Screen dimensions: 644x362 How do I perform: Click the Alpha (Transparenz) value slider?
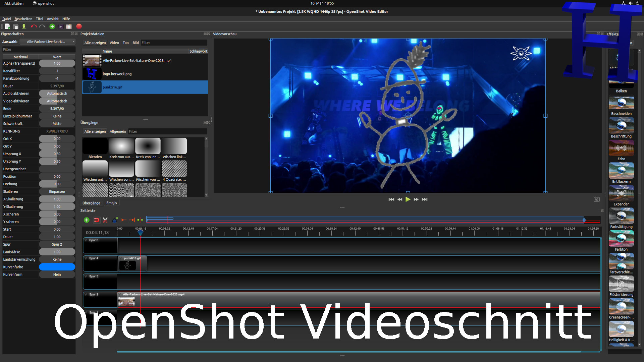[57, 63]
